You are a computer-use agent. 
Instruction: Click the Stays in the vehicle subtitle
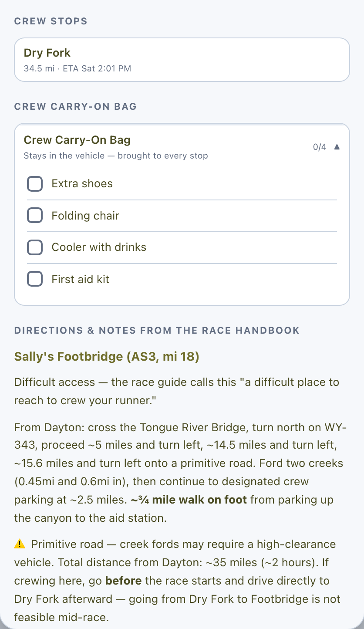pyautogui.click(x=116, y=156)
